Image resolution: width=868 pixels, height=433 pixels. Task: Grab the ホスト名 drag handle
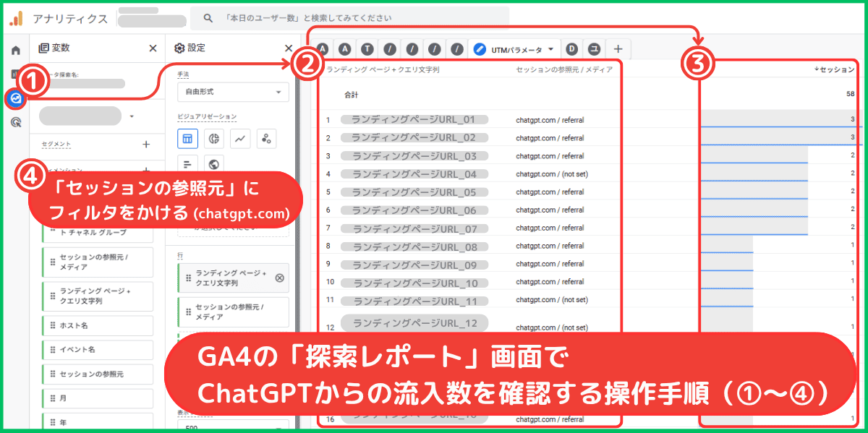point(53,326)
